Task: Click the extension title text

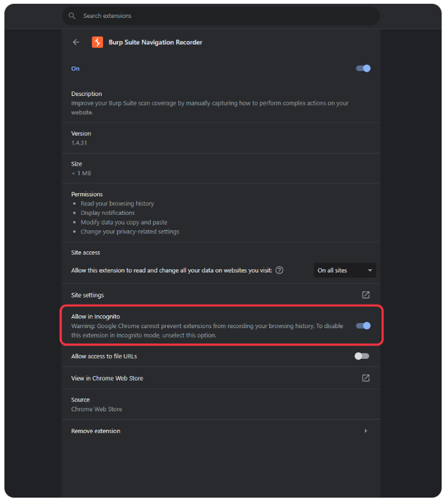Action: point(156,42)
